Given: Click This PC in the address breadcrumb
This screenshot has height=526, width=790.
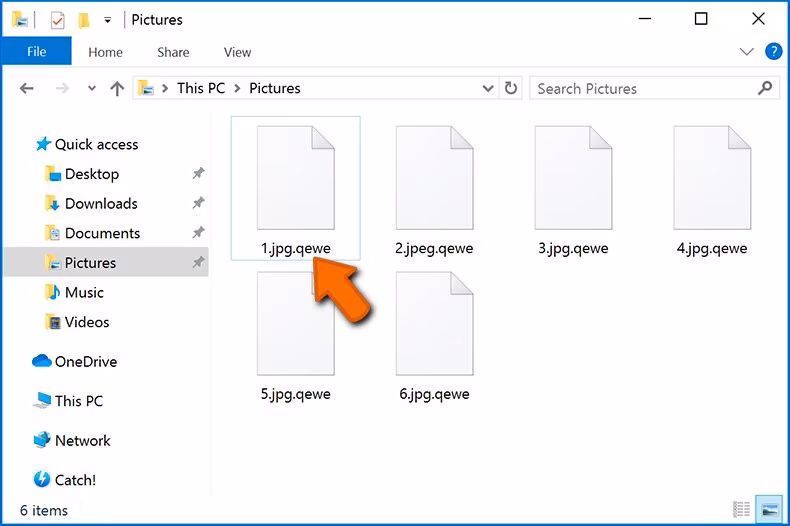Looking at the screenshot, I should coord(200,88).
